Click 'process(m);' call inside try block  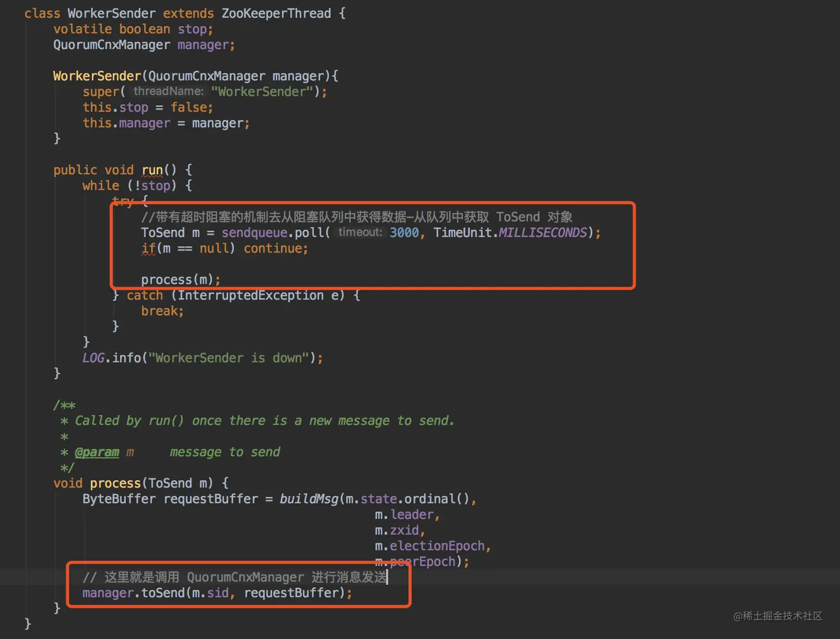(x=181, y=279)
